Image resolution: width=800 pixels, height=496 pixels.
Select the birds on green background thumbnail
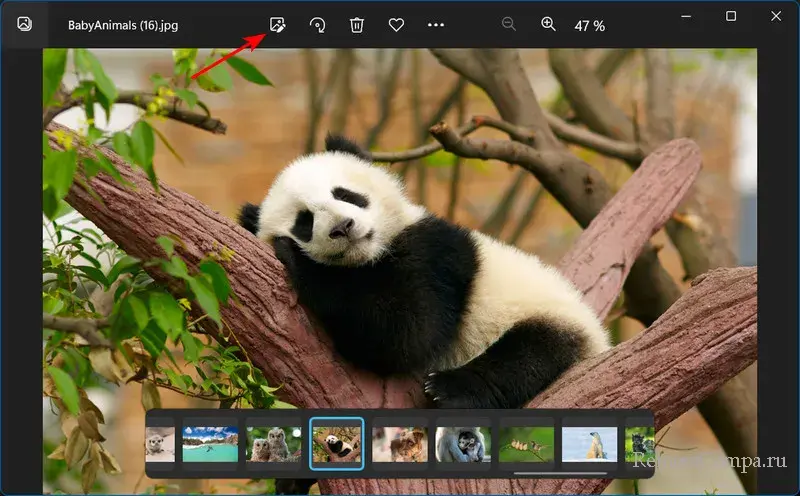click(x=526, y=444)
